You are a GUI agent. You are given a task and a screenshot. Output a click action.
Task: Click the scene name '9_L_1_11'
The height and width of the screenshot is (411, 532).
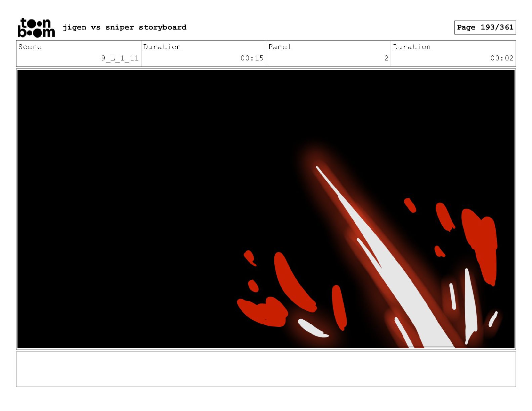[x=120, y=58]
